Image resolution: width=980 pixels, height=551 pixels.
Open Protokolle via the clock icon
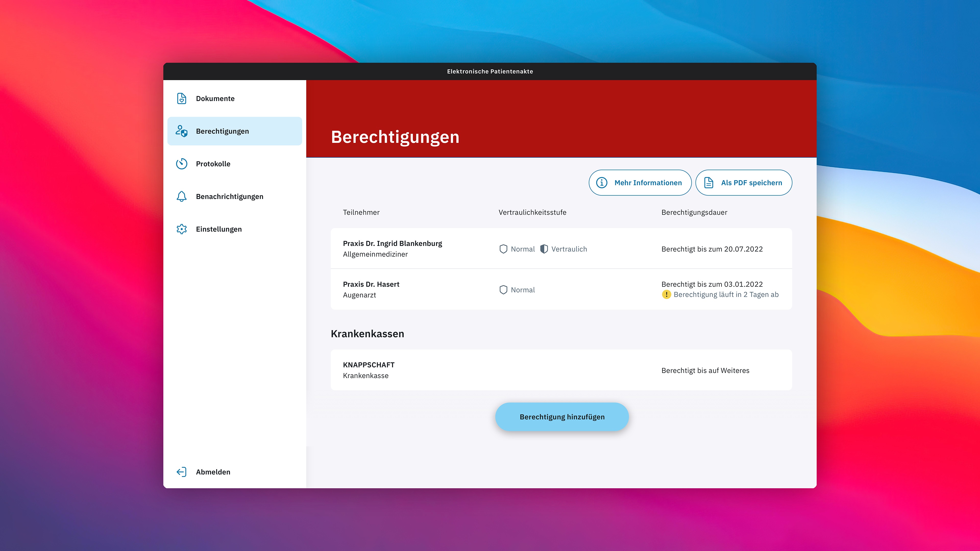(181, 164)
